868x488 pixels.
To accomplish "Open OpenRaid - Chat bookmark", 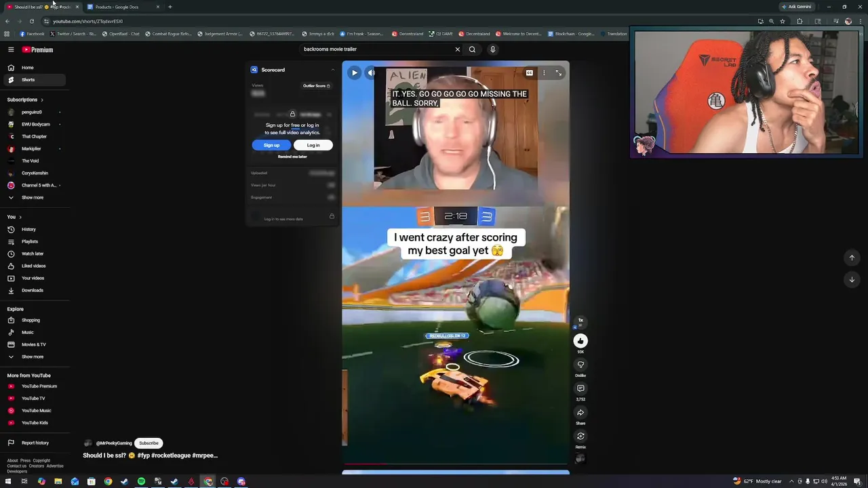I will tap(121, 34).
